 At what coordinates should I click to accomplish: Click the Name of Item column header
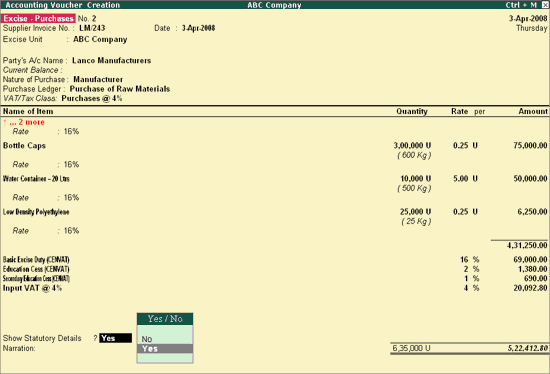coord(28,112)
